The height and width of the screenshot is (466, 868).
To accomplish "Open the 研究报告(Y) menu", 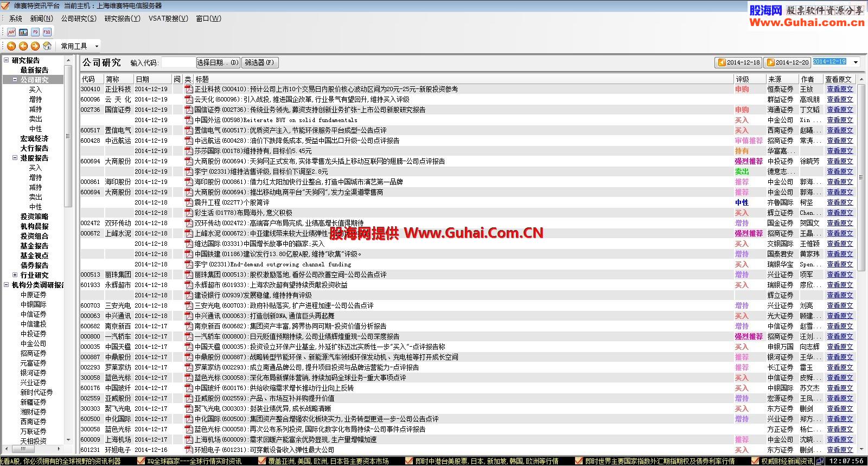I will coord(122,18).
